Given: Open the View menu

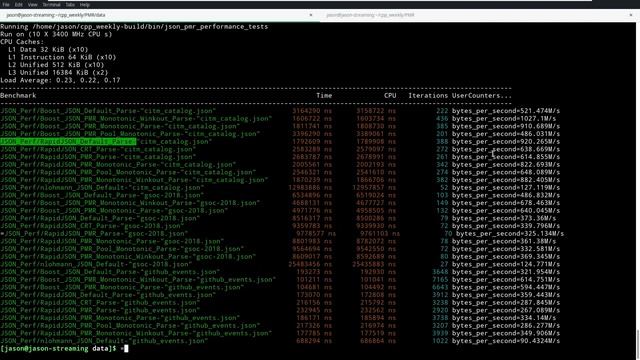Looking at the screenshot, I should pos(33,4).
